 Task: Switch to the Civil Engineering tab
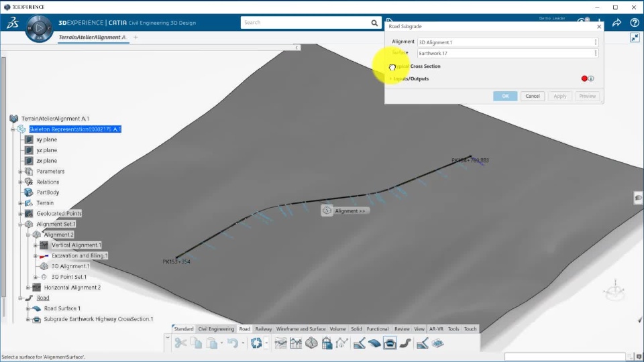tap(216, 328)
